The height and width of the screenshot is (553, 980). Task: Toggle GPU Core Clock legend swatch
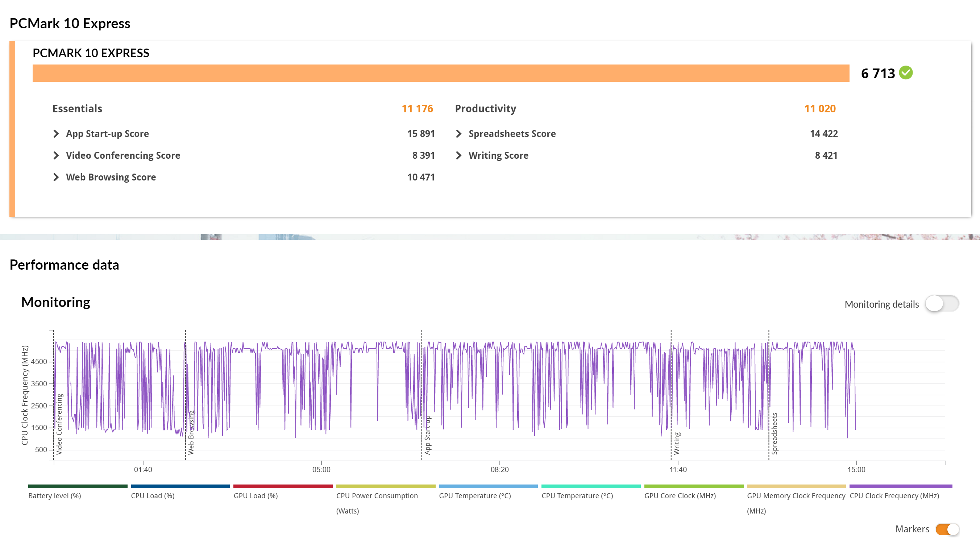click(x=694, y=486)
